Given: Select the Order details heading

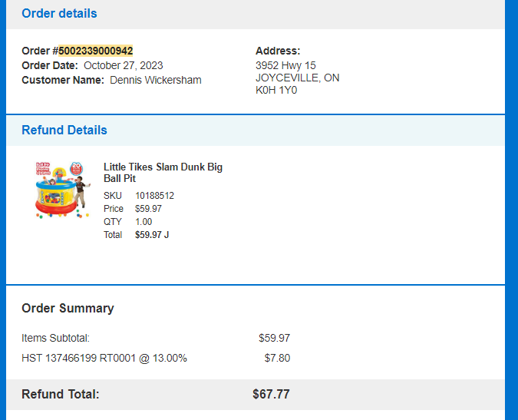Looking at the screenshot, I should (x=59, y=14).
